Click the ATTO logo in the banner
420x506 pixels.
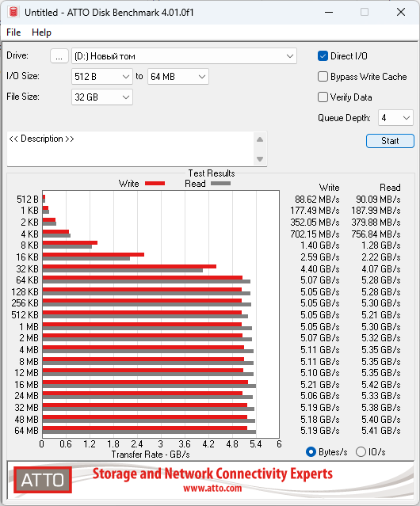[43, 480]
